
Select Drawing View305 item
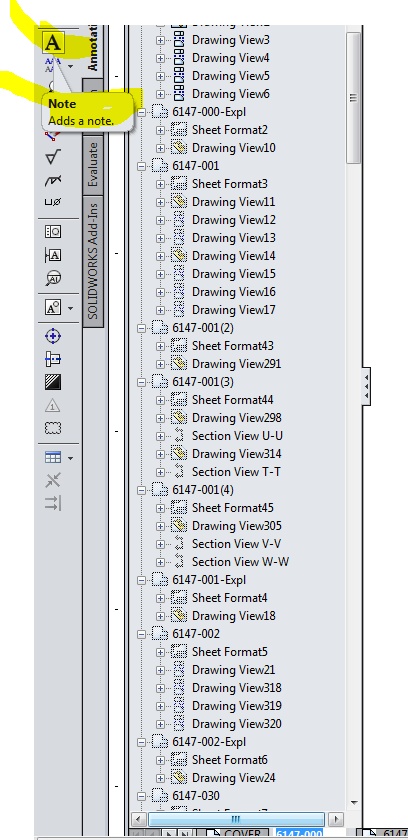pos(237,526)
